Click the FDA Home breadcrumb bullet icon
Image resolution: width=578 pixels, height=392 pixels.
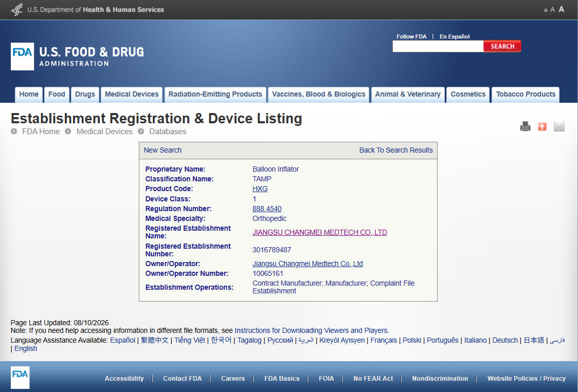click(x=14, y=131)
